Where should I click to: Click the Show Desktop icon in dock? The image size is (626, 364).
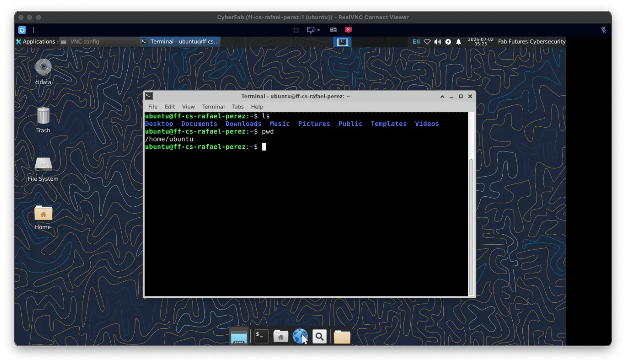pyautogui.click(x=239, y=337)
